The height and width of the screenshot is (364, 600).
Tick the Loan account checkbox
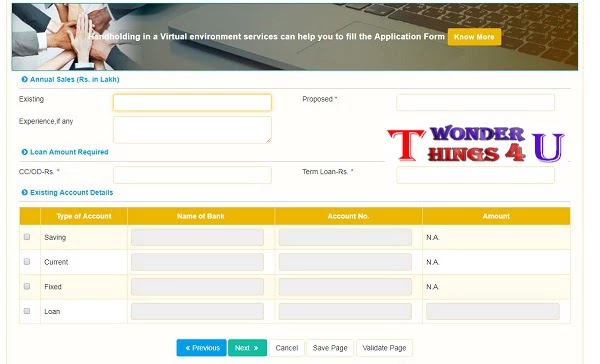coord(27,311)
